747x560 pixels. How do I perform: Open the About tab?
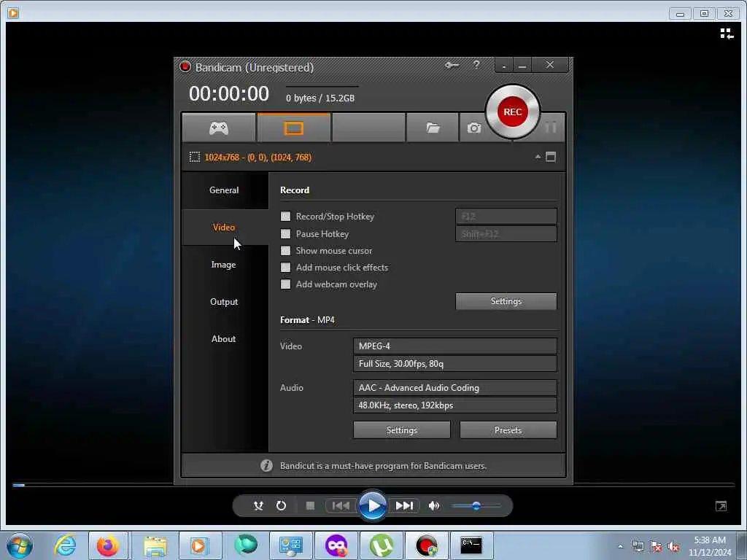(x=225, y=338)
